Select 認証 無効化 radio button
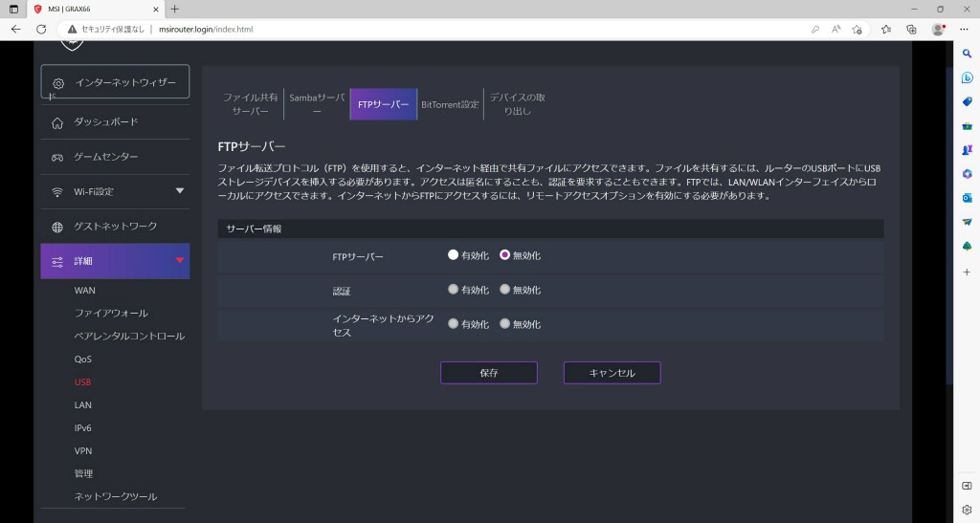 pos(505,290)
